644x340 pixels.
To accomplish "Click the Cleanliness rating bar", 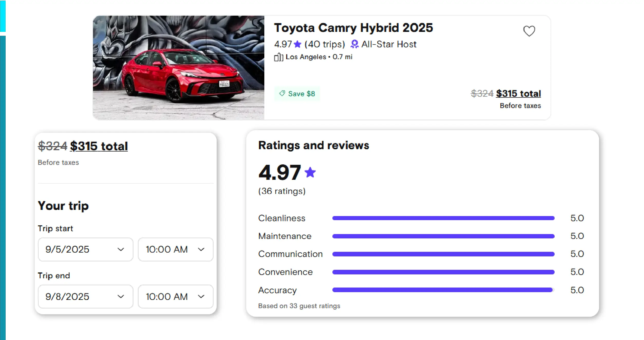I will 443,218.
